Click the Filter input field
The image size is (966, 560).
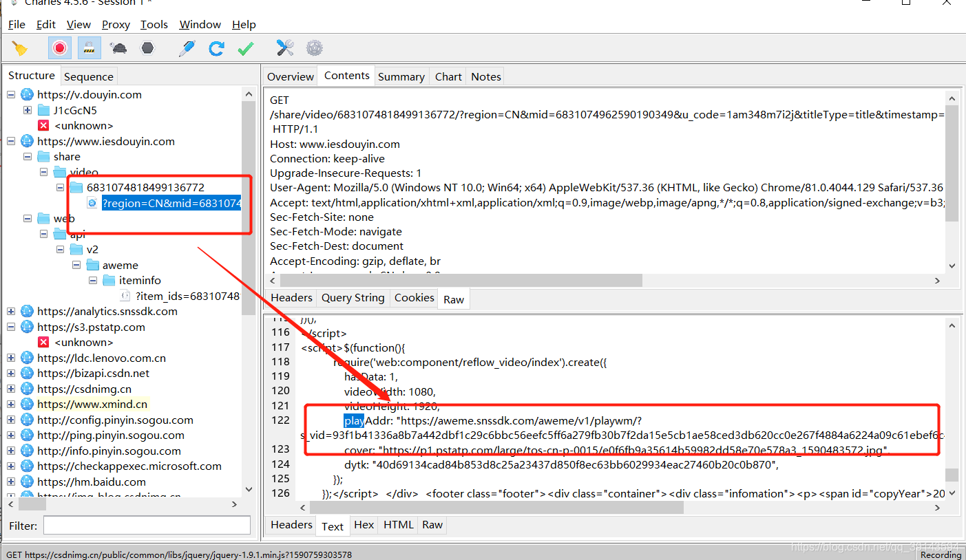point(147,526)
